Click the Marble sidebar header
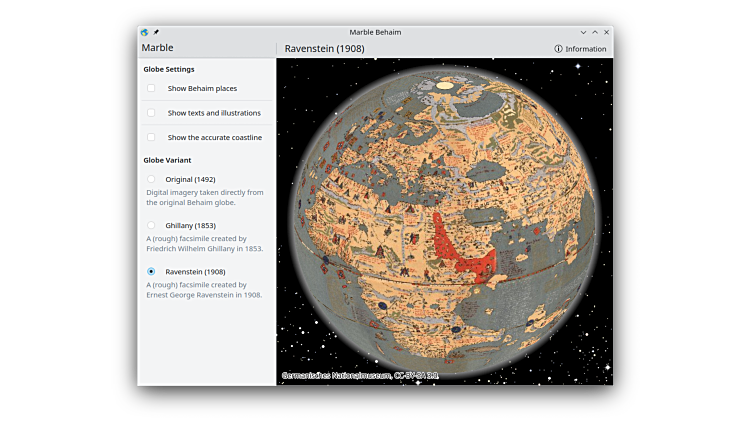 click(x=157, y=48)
